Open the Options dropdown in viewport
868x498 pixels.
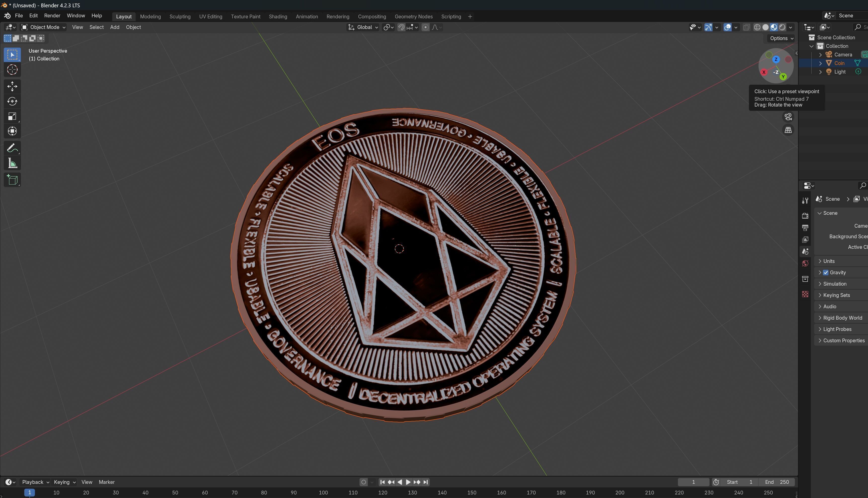pos(781,38)
